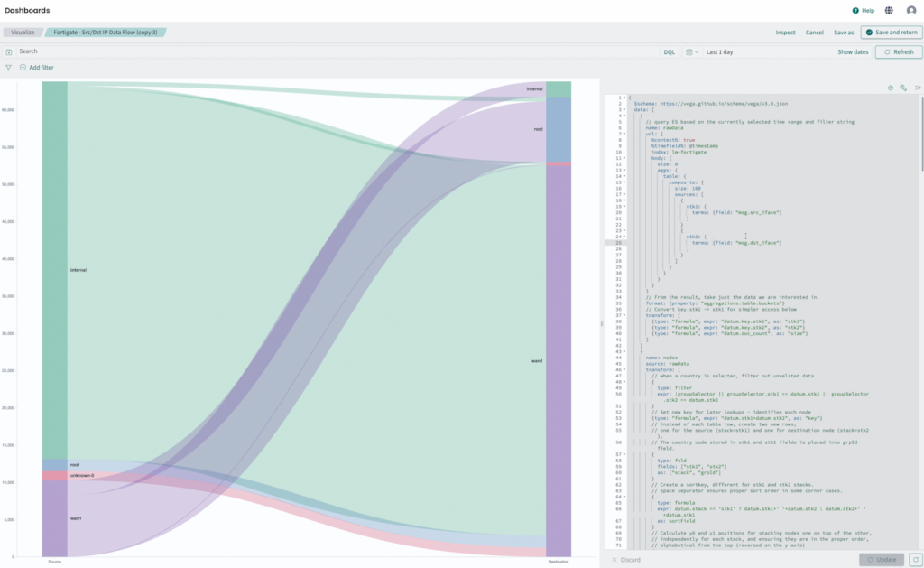Select the green internal source node
The height and width of the screenshot is (568, 924).
point(55,270)
